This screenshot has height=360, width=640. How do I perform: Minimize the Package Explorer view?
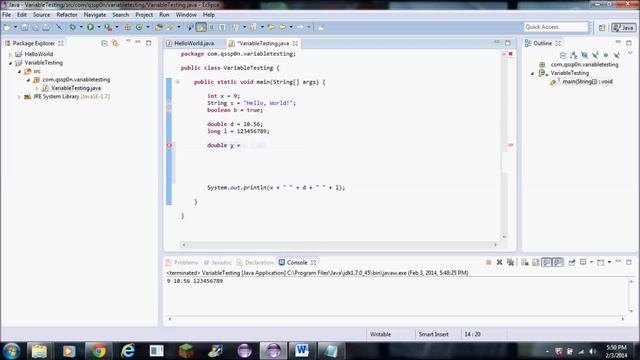(x=138, y=42)
